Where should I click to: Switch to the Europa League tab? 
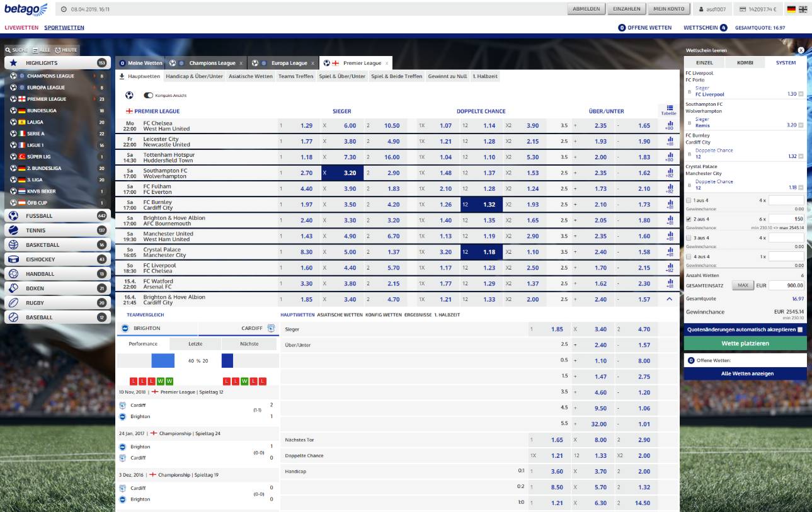coord(283,63)
